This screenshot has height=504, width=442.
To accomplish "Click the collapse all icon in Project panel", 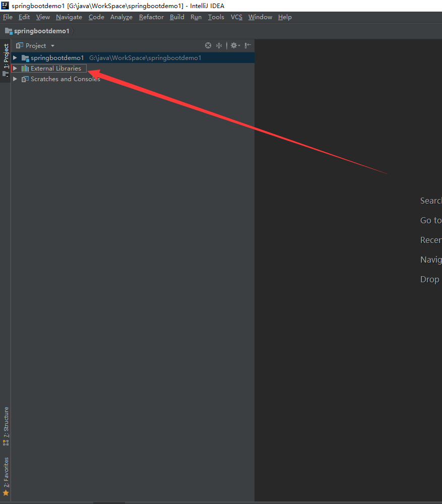I will (x=219, y=46).
